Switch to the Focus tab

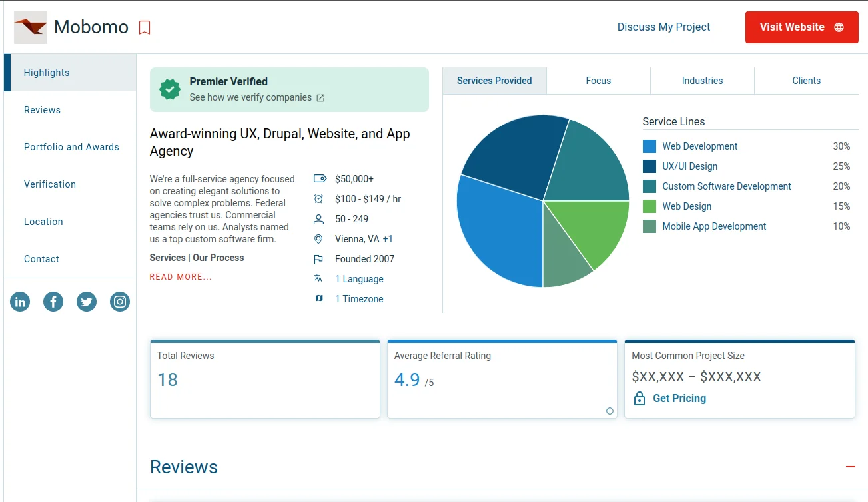[x=598, y=81]
